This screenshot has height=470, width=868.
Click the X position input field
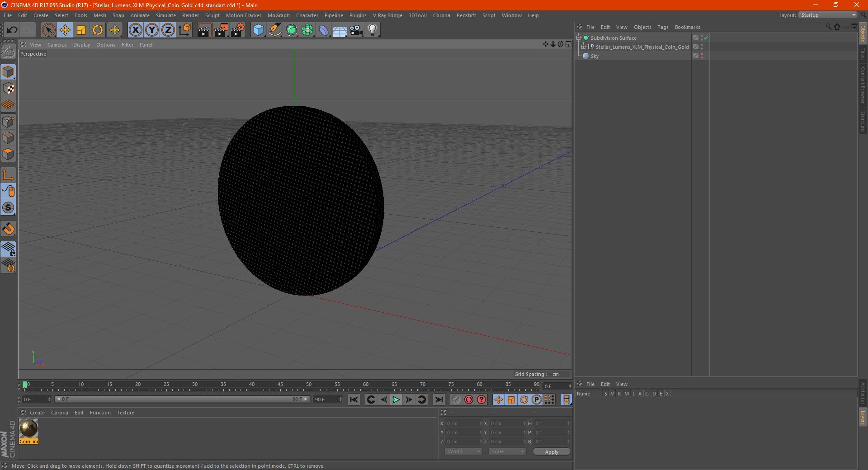coord(464,423)
